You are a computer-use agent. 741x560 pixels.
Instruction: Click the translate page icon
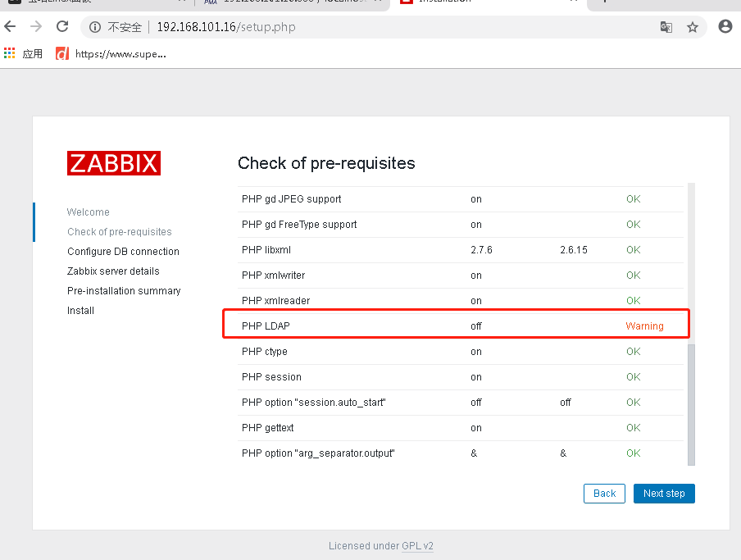point(666,27)
